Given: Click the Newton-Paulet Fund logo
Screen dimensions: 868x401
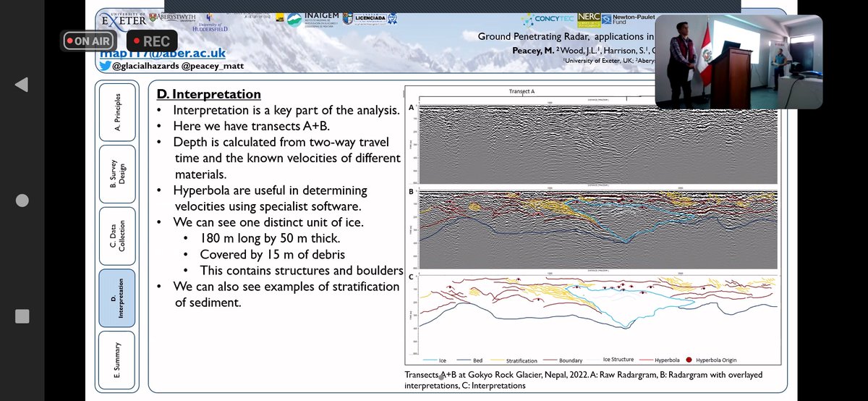Looking at the screenshot, I should tap(630, 19).
